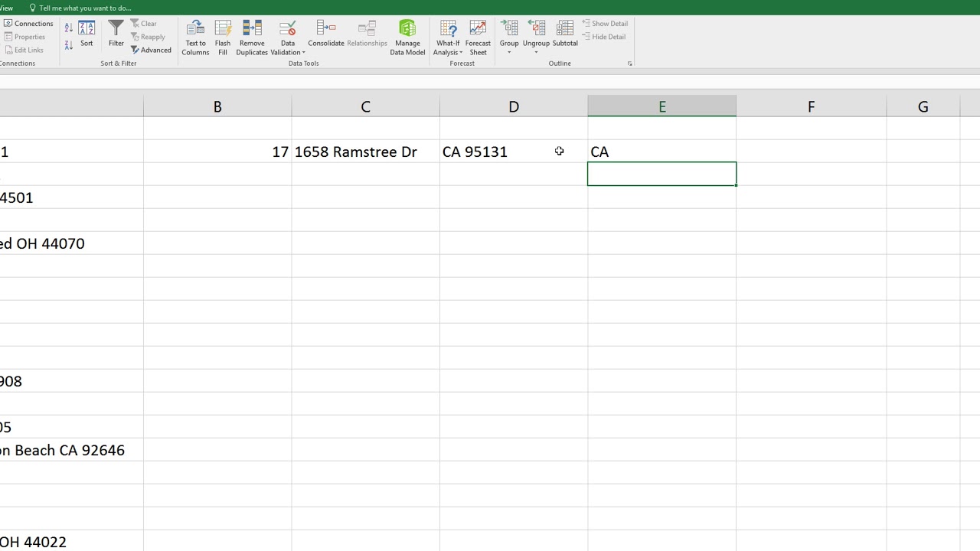Select cell containing 1658 Ramstree Dr
This screenshot has height=551, width=980.
point(365,152)
